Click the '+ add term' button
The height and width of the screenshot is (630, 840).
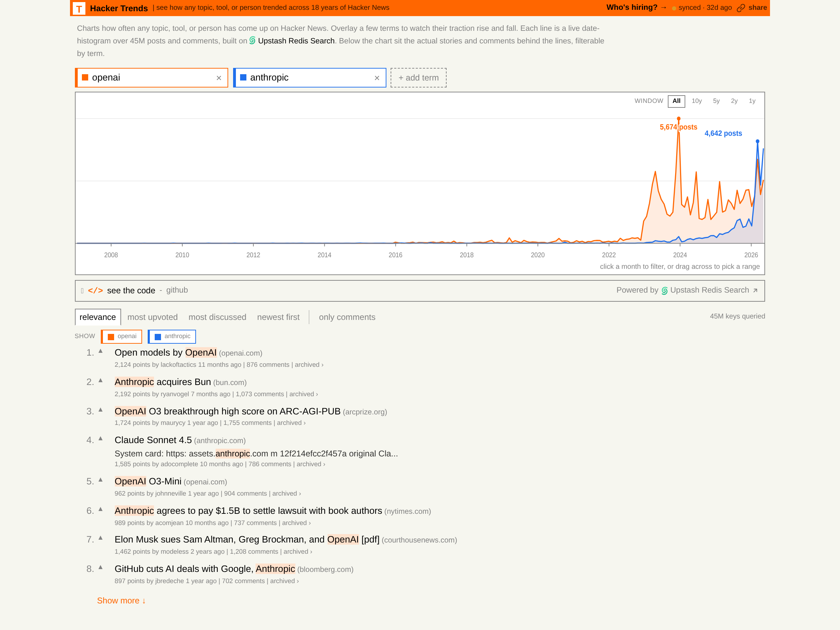[x=419, y=78]
